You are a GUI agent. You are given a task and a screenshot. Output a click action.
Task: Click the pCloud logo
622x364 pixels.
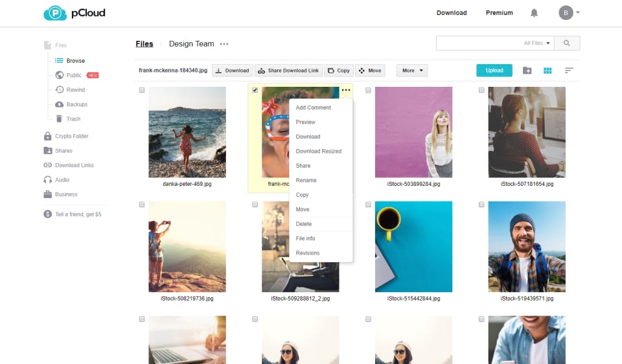click(74, 13)
